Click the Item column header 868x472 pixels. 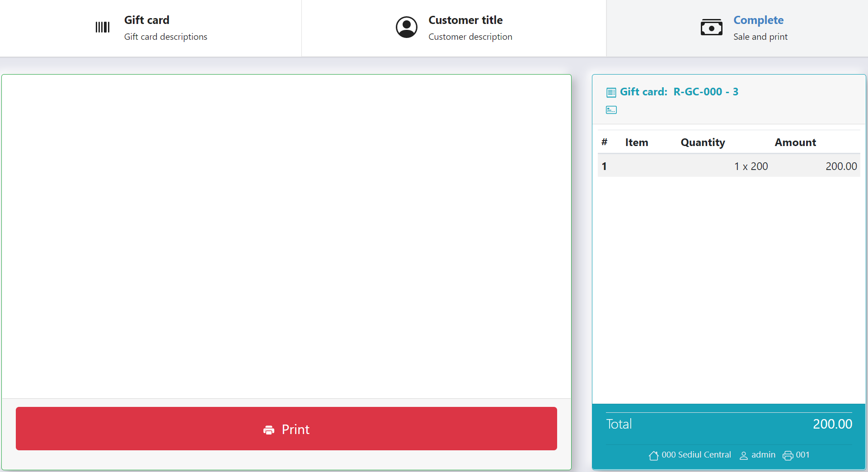coord(637,142)
